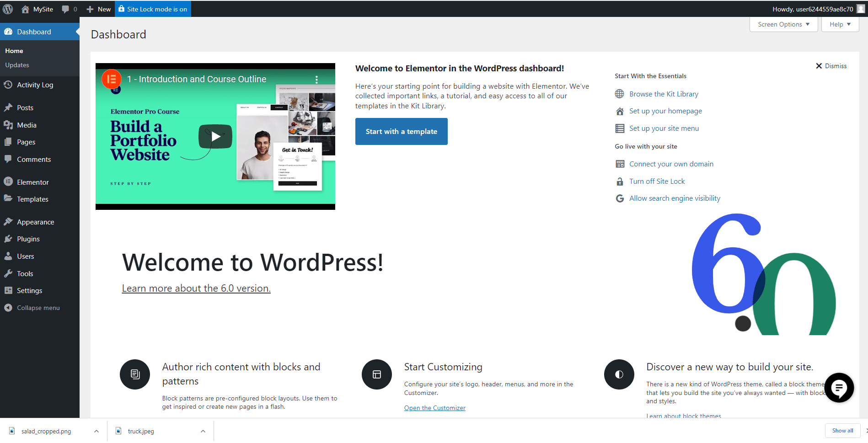Open Elementor from the sidebar
The height and width of the screenshot is (443, 868).
pyautogui.click(x=32, y=181)
